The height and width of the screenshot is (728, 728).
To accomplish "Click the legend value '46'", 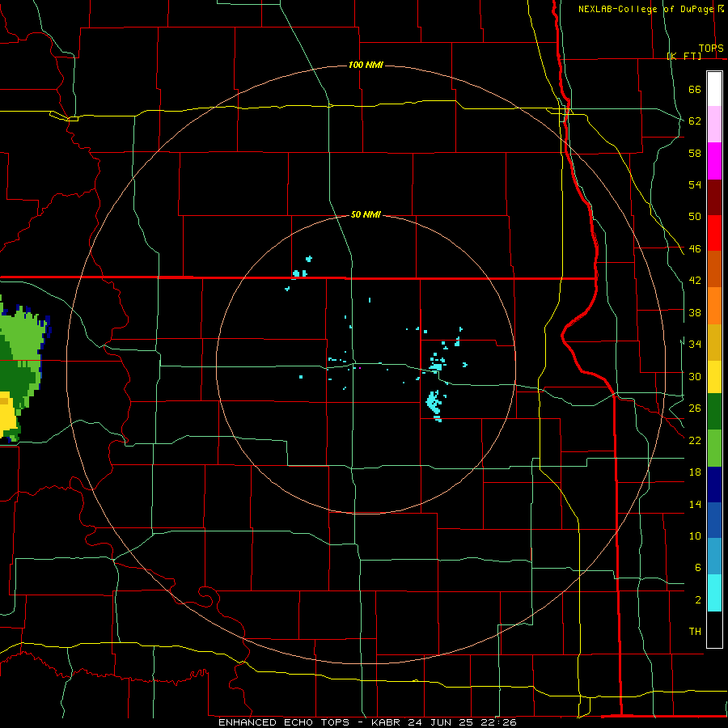I will pos(695,249).
